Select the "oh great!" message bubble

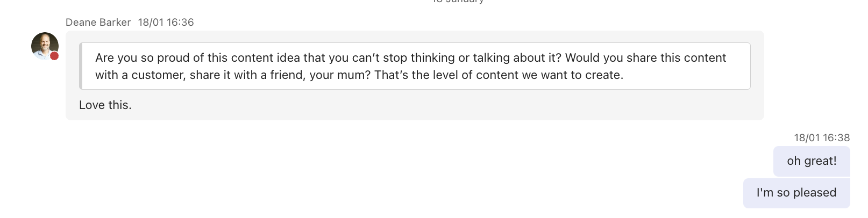812,161
